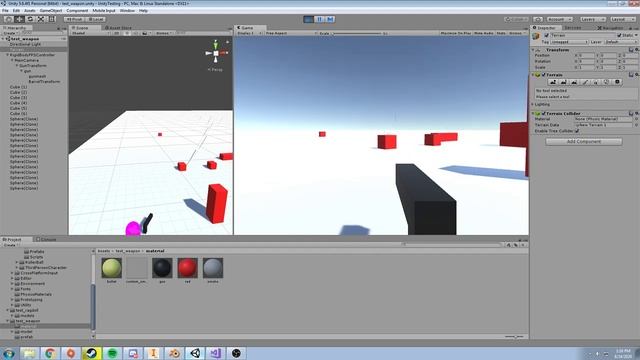Open the Game view Gizmos dropdown
The image size is (640, 360).
tap(517, 33)
